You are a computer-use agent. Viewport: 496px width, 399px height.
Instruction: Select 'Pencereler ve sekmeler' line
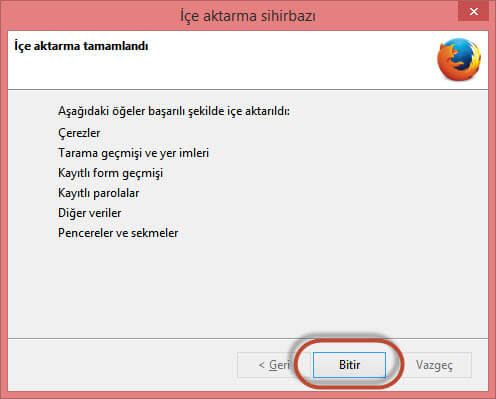118,233
